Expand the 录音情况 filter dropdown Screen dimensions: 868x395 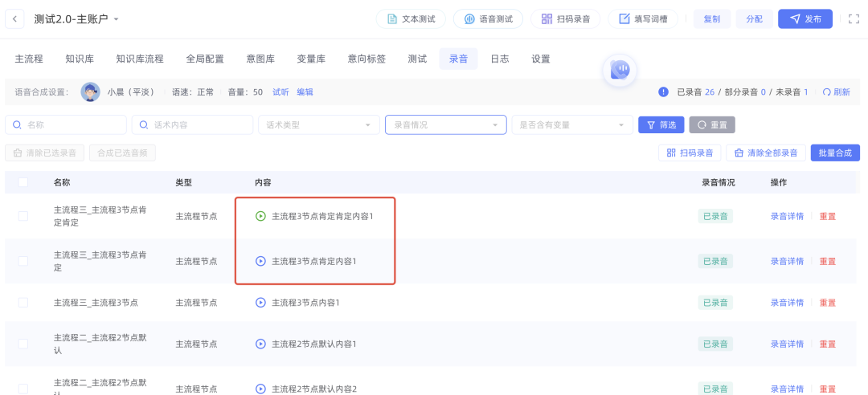click(x=445, y=124)
